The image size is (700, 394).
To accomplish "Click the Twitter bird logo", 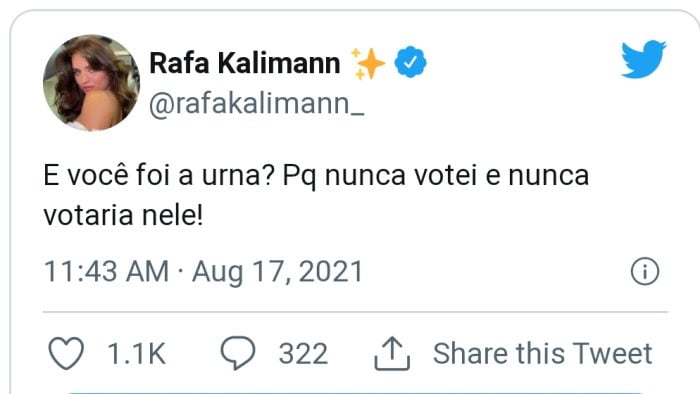I will [x=644, y=59].
